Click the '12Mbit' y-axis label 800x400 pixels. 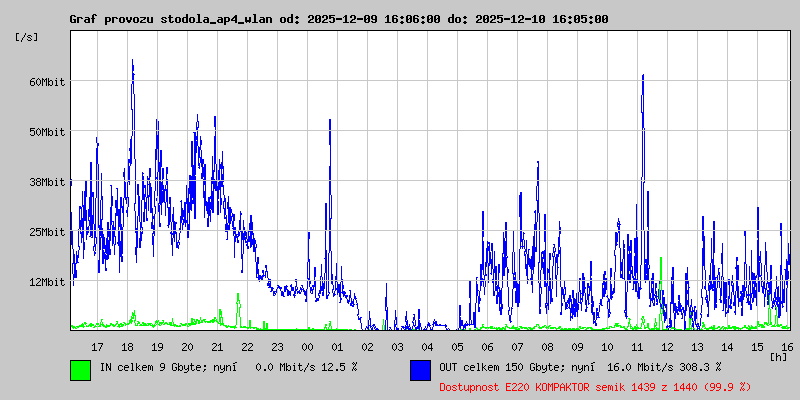click(x=47, y=283)
